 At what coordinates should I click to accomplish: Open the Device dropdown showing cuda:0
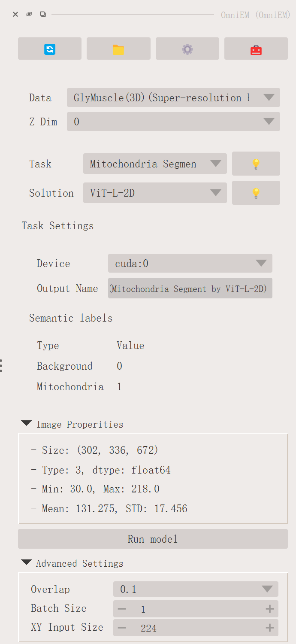(190, 263)
